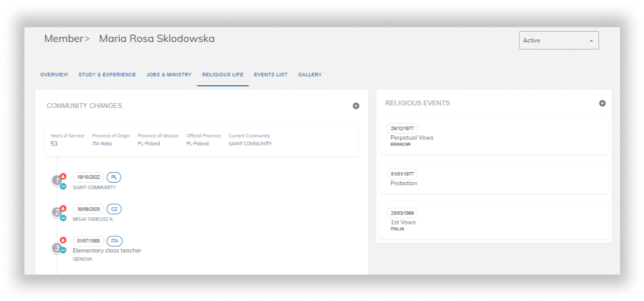Image resolution: width=644 pixels, height=301 pixels.
Task: Open the Active status dropdown
Action: coord(559,40)
